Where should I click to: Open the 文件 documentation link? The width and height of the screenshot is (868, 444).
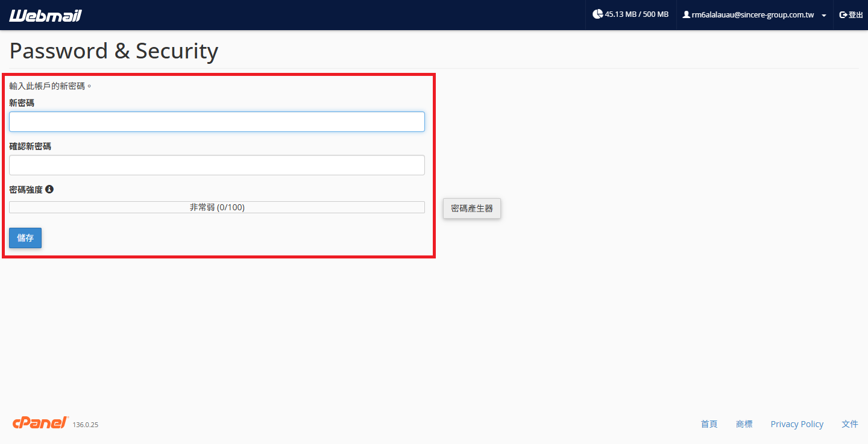click(850, 424)
